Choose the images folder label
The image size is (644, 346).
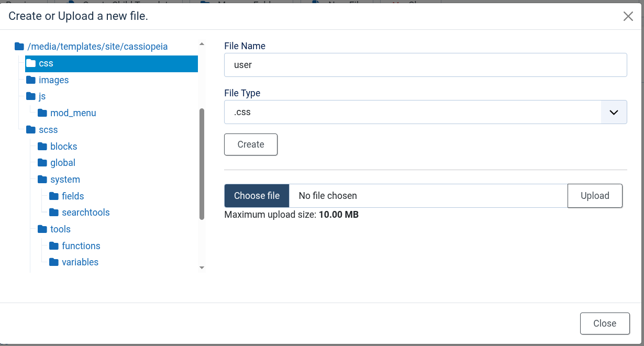click(54, 80)
